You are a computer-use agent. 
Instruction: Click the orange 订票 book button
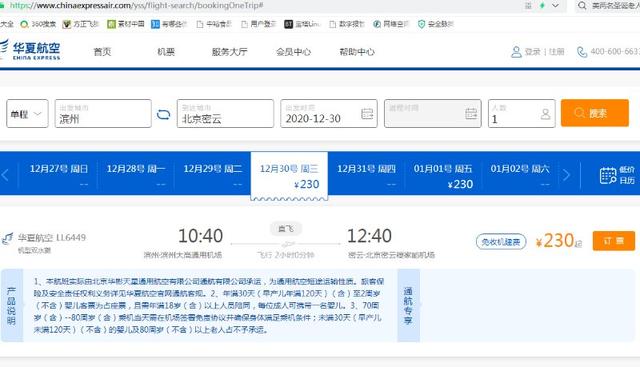[613, 240]
